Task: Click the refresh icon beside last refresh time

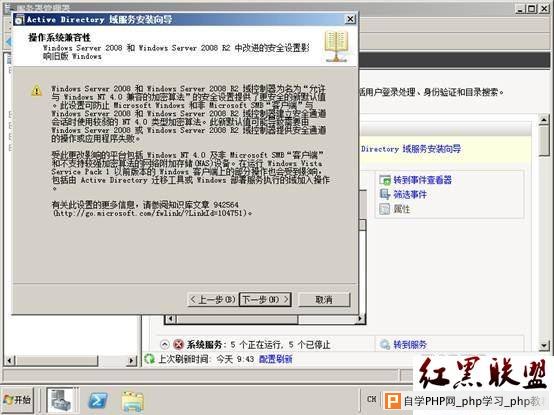Action: [150, 359]
